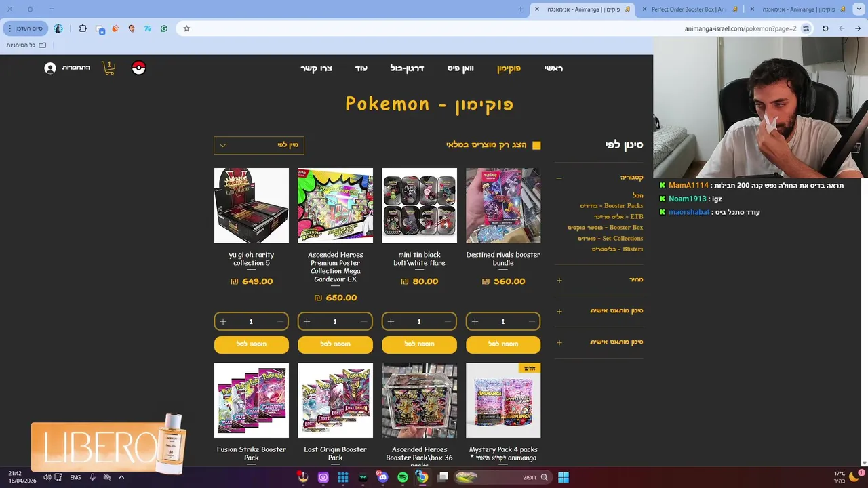Open Lost Origin Booster Pack image
868x488 pixels.
[335, 400]
